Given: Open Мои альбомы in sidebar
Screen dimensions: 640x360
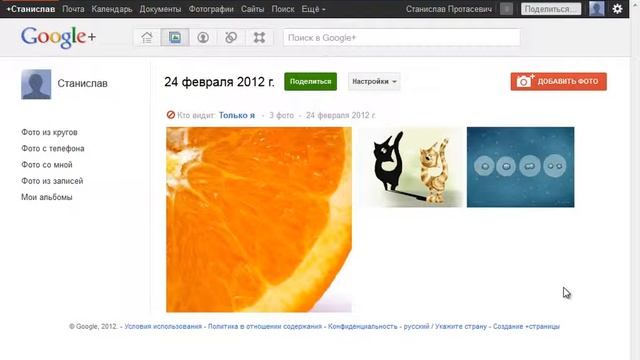Looking at the screenshot, I should click(x=47, y=197).
